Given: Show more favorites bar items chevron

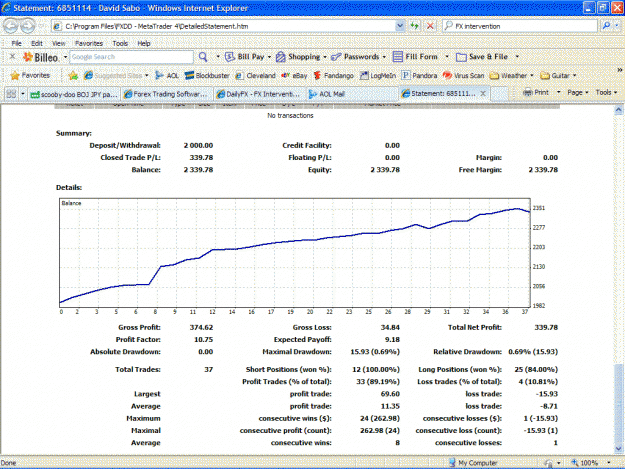Looking at the screenshot, I should [619, 70].
